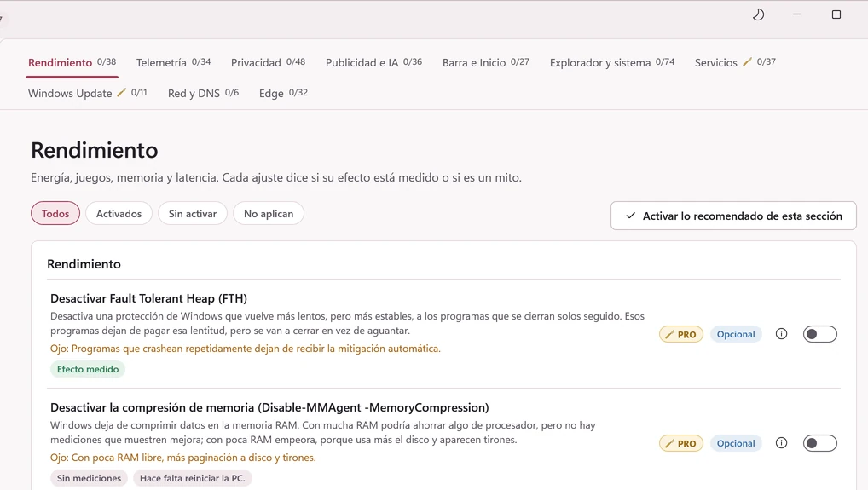868x490 pixels.
Task: Open the Rendimiento tab
Action: (x=72, y=62)
